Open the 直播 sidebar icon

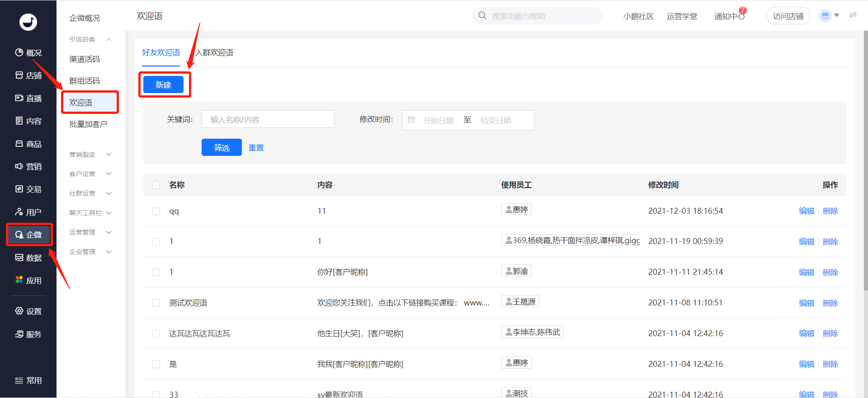tap(19, 98)
